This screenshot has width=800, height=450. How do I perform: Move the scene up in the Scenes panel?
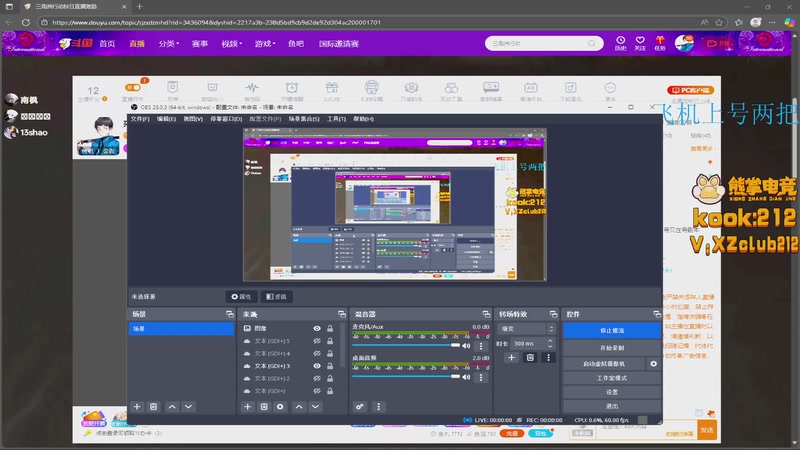pos(172,407)
